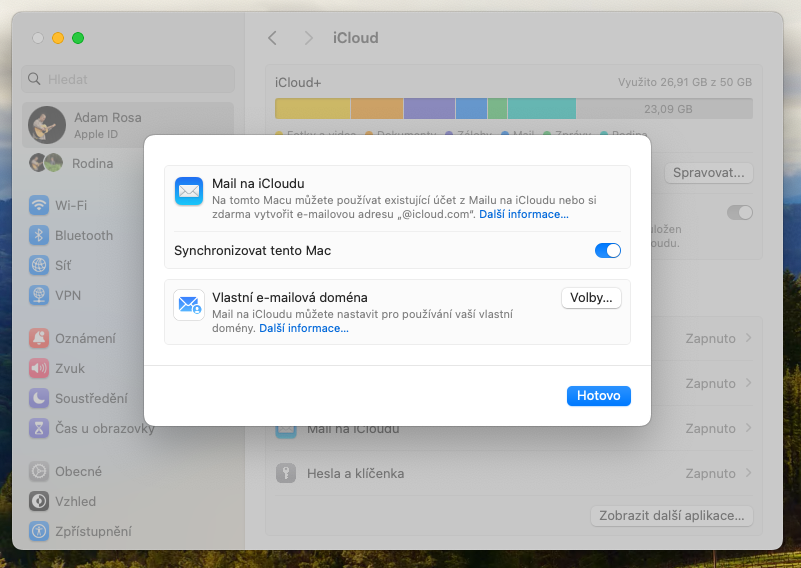801x568 pixels.
Task: Click the Čas u obrazovky hourglass icon
Action: 39,429
